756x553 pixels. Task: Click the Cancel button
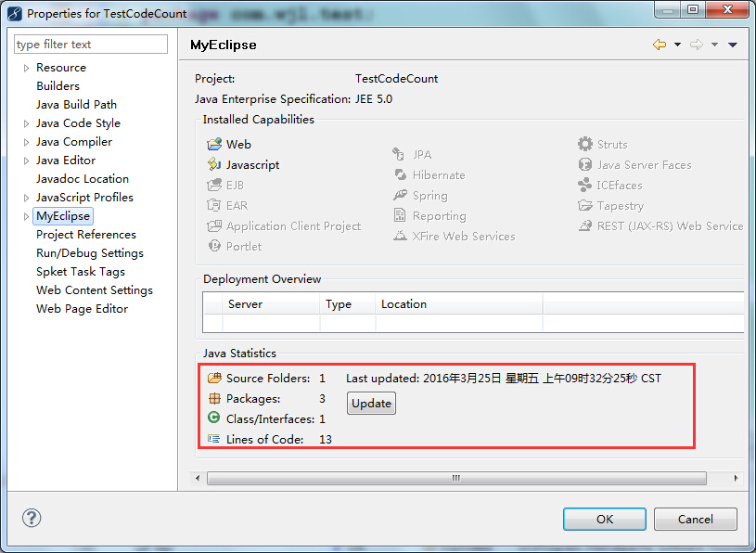tap(696, 519)
